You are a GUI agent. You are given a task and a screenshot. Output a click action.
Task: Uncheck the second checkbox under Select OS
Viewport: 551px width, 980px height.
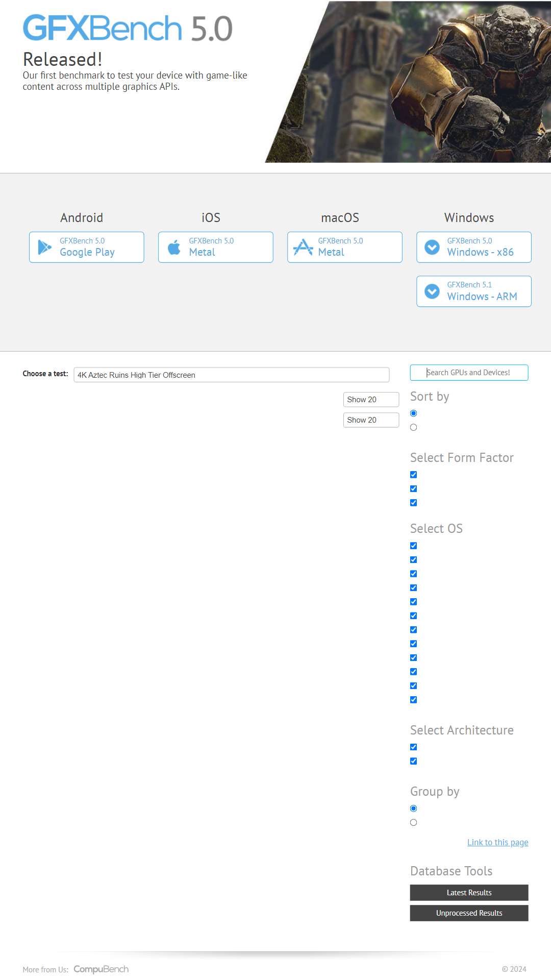coord(414,560)
